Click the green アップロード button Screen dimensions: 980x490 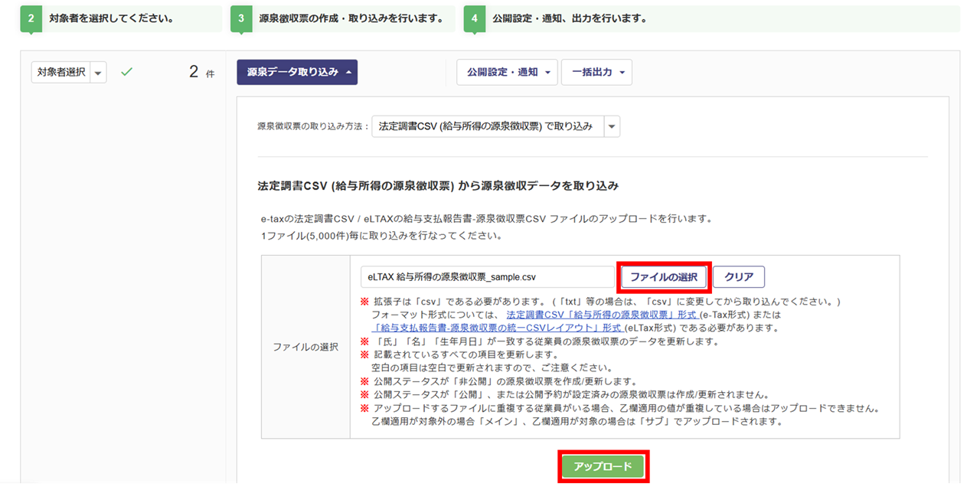tap(603, 466)
